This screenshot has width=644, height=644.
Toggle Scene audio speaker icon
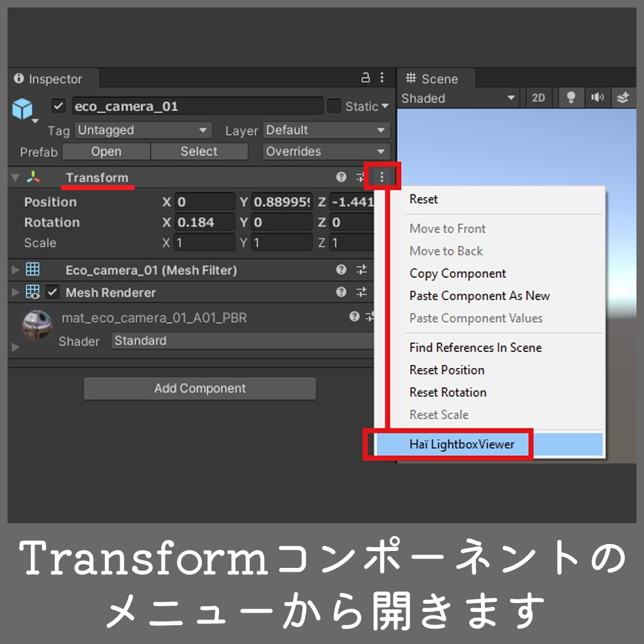(597, 97)
